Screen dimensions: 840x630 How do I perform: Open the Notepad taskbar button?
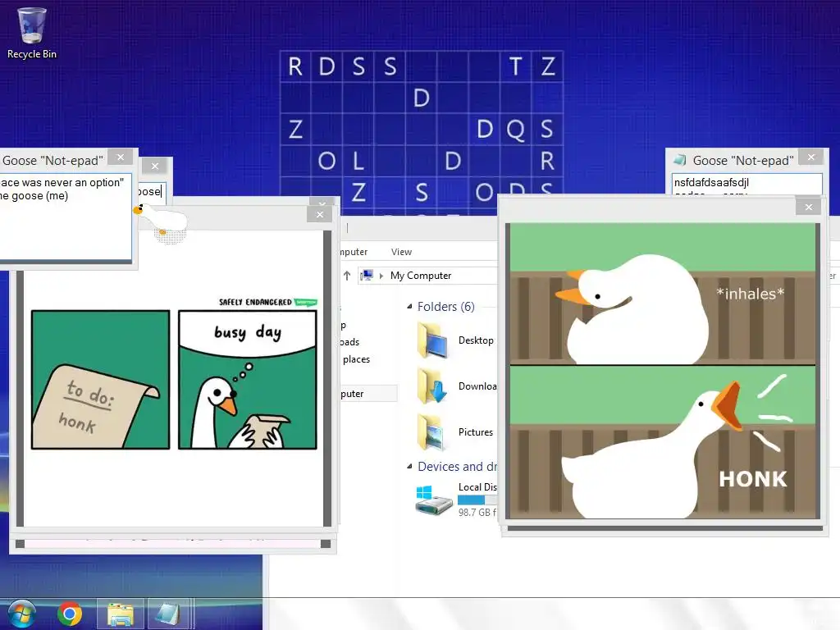tap(167, 614)
